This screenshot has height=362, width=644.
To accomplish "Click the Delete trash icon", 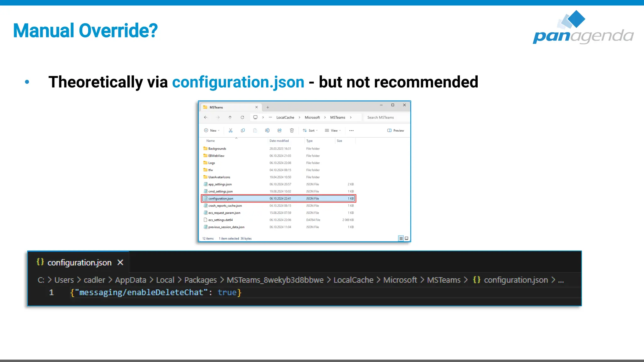I will click(292, 130).
